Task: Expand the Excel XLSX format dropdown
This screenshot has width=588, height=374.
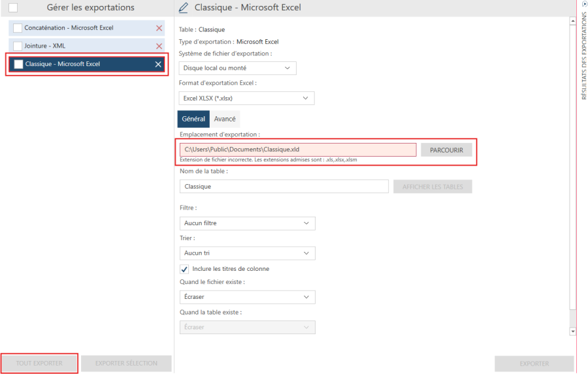Action: 246,99
